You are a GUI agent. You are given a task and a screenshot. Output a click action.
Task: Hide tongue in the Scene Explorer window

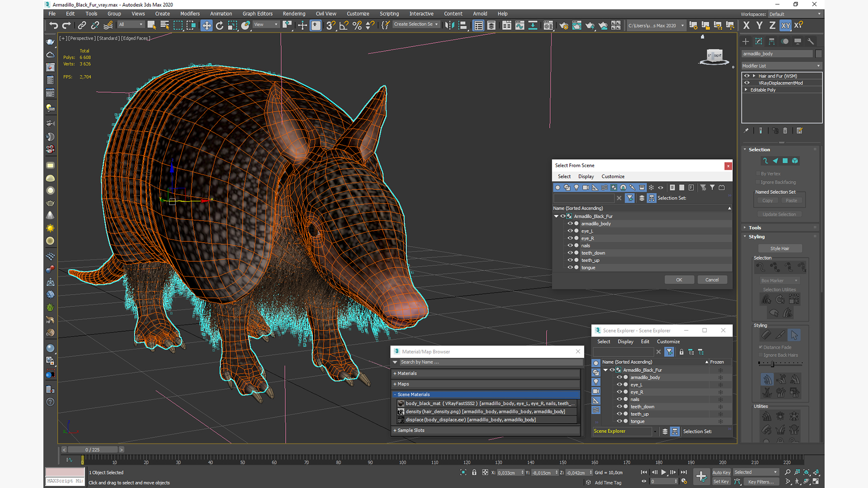point(619,421)
